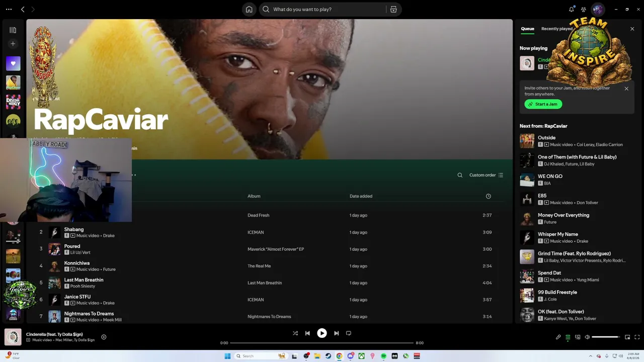Open Steam from the taskbar

click(x=328, y=356)
